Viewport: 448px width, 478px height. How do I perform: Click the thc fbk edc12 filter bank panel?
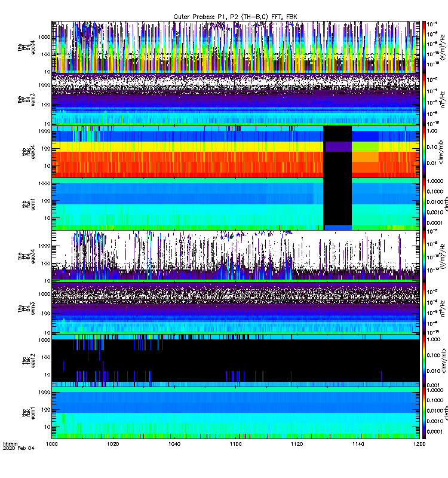pos(235,361)
